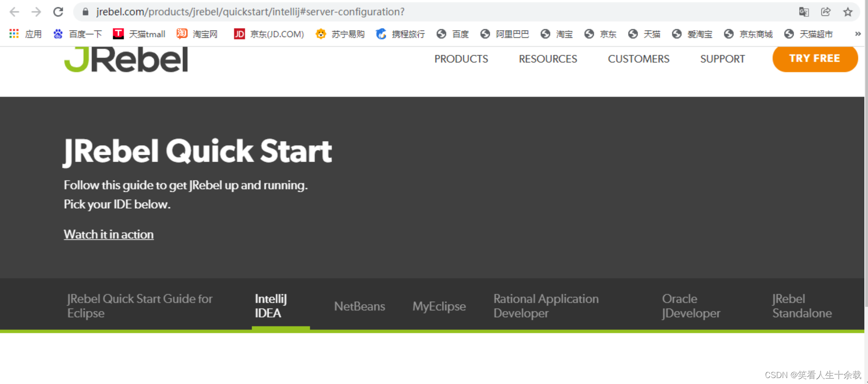Image resolution: width=868 pixels, height=384 pixels.
Task: Open the 应用 apps grid bookmark
Action: pyautogui.click(x=26, y=34)
